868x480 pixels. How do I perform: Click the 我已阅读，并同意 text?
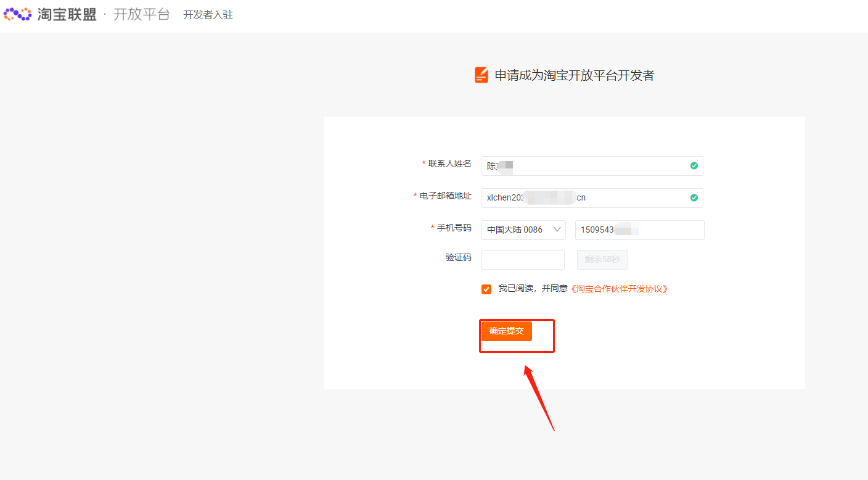(533, 289)
